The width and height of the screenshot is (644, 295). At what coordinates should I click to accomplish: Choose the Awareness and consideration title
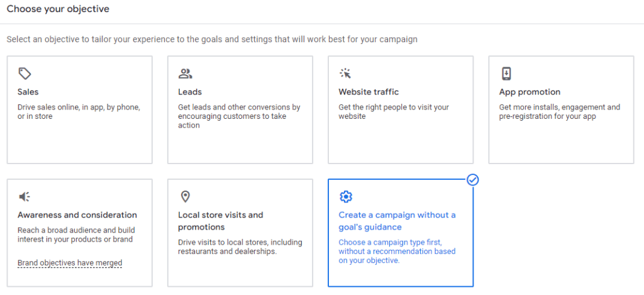point(77,215)
